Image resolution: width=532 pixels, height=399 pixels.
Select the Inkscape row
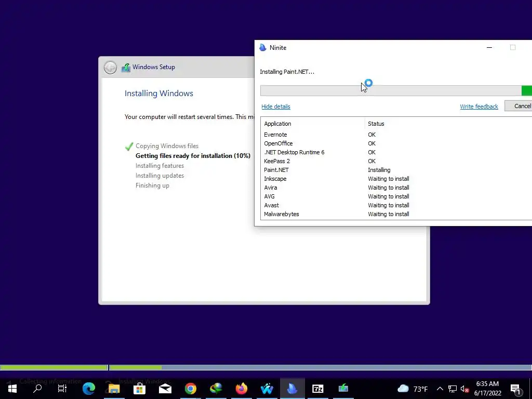coord(396,179)
